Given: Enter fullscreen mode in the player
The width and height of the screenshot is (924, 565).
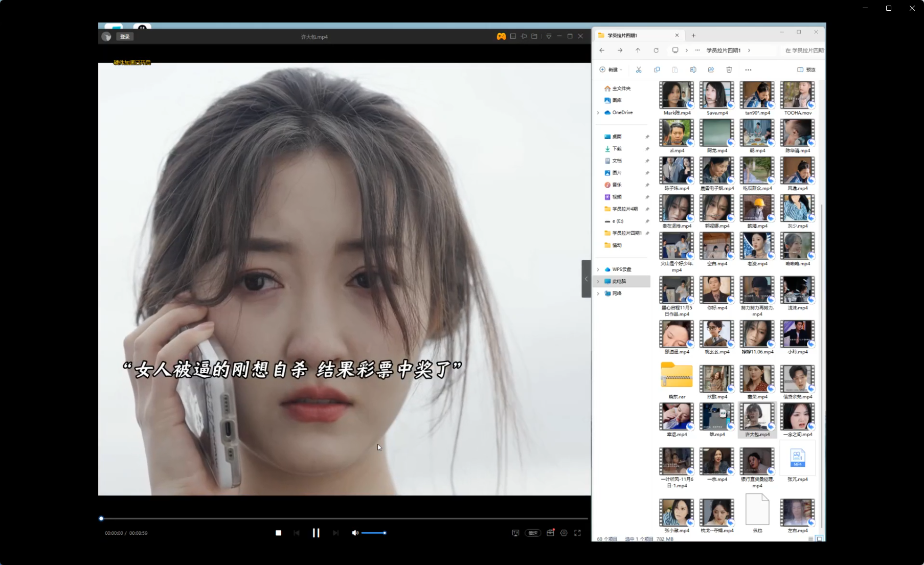Looking at the screenshot, I should tap(577, 533).
